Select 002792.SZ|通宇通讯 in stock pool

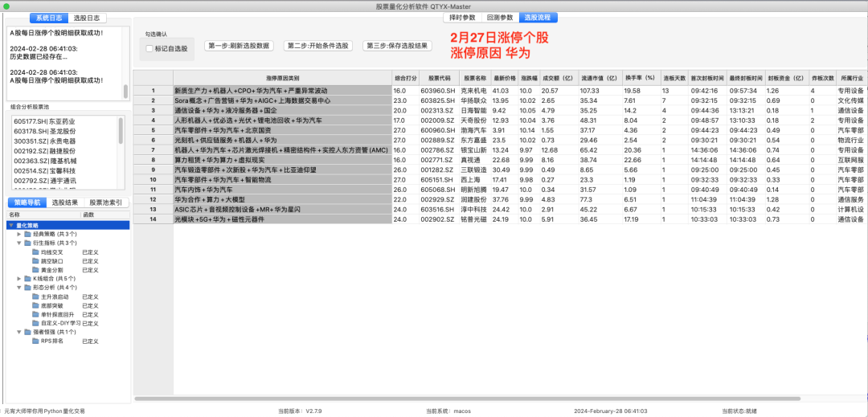(x=45, y=180)
